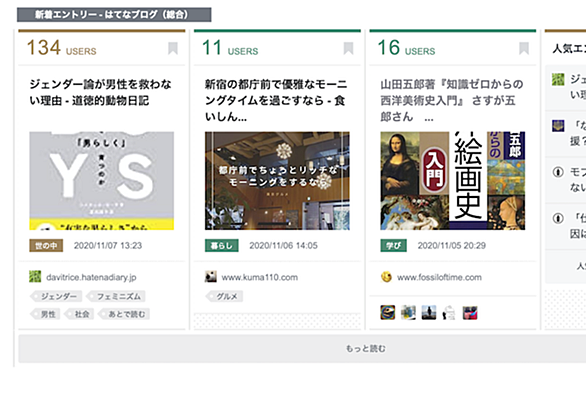Image resolution: width=586 pixels, height=396 pixels.
Task: Click the 都庁前 morning cafe thumbnail
Action: click(277, 180)
